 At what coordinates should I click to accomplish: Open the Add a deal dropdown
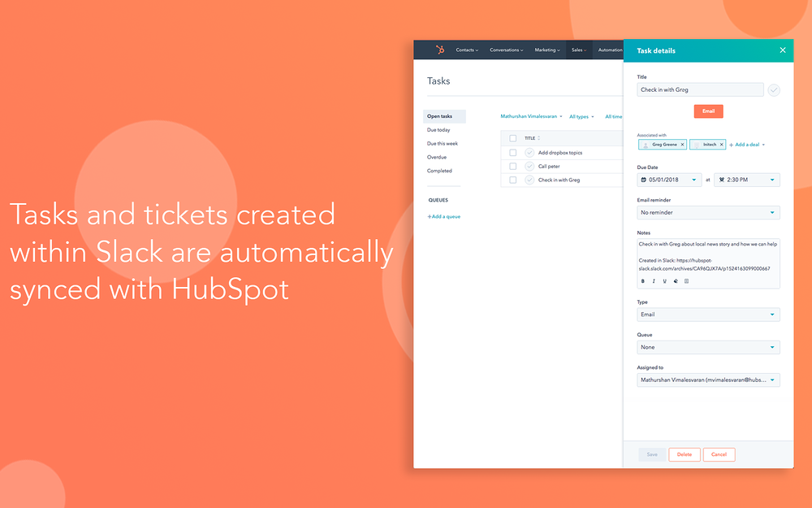747,145
